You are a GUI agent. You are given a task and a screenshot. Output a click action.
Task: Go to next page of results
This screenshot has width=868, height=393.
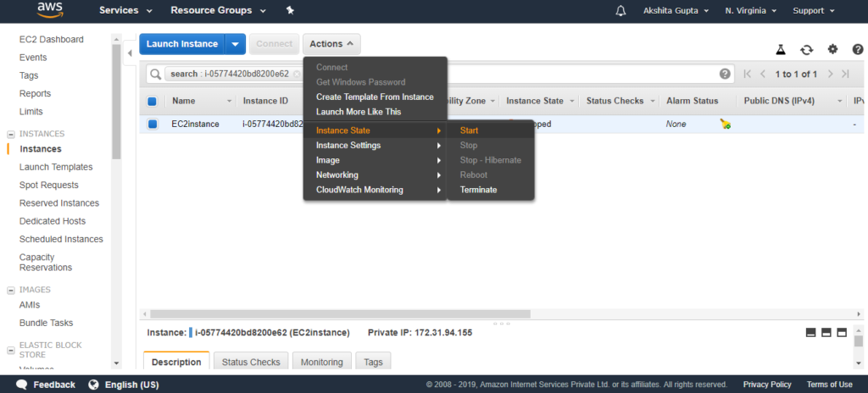830,75
